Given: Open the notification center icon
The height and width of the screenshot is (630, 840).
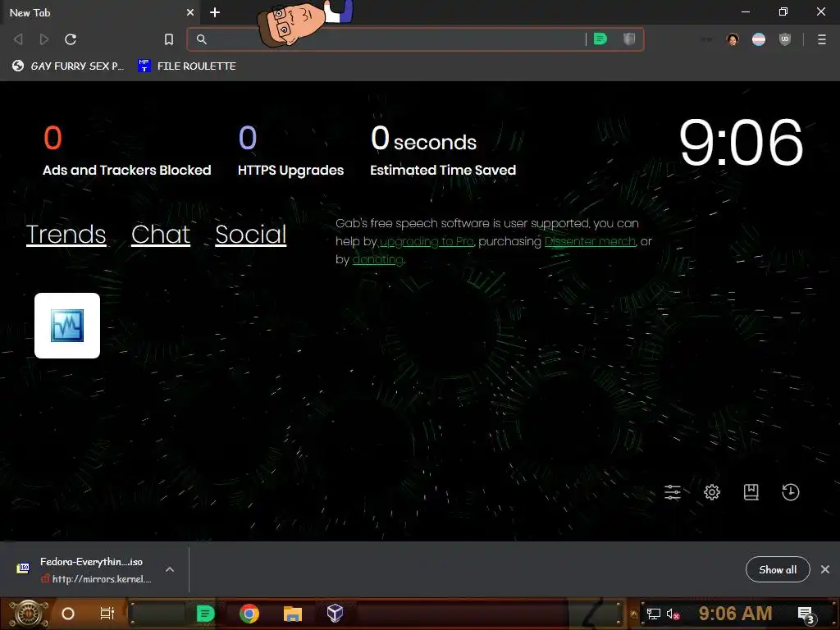Looking at the screenshot, I should (807, 615).
